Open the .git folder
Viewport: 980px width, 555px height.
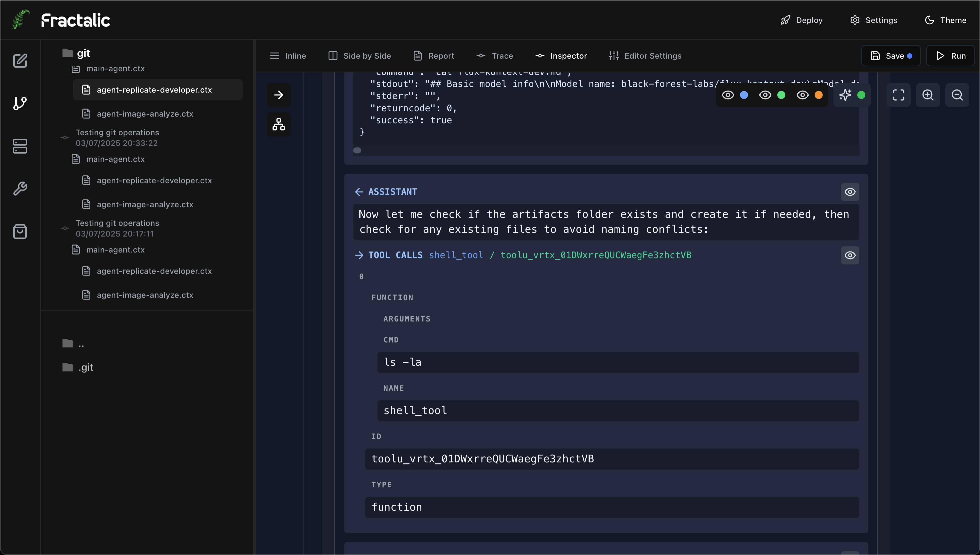coord(78,367)
